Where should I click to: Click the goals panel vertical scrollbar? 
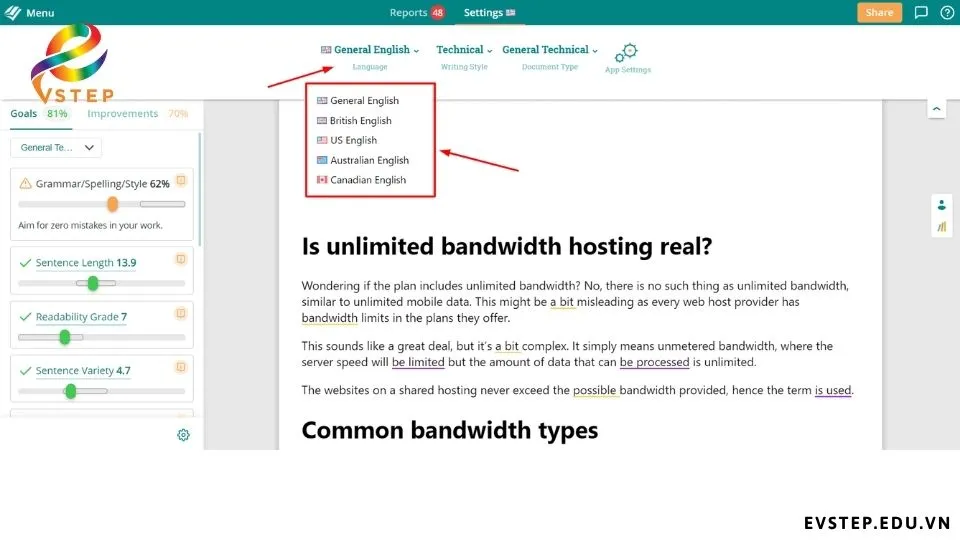[200, 190]
